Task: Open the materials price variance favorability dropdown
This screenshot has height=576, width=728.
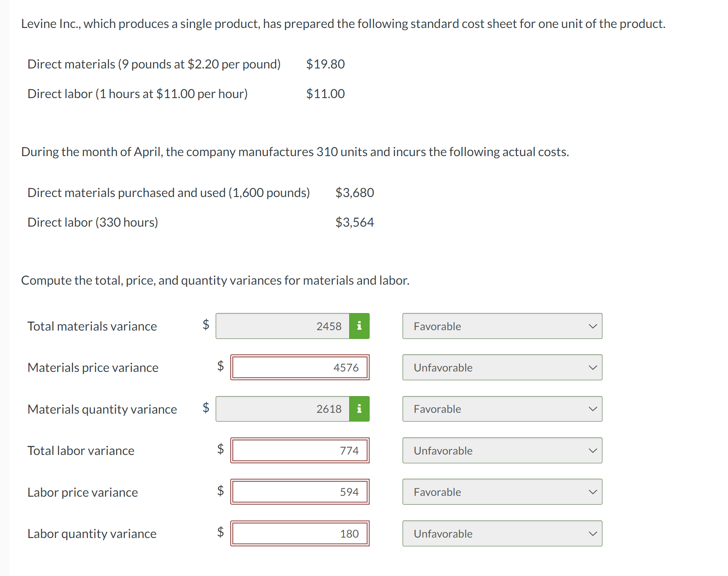Action: click(x=502, y=367)
